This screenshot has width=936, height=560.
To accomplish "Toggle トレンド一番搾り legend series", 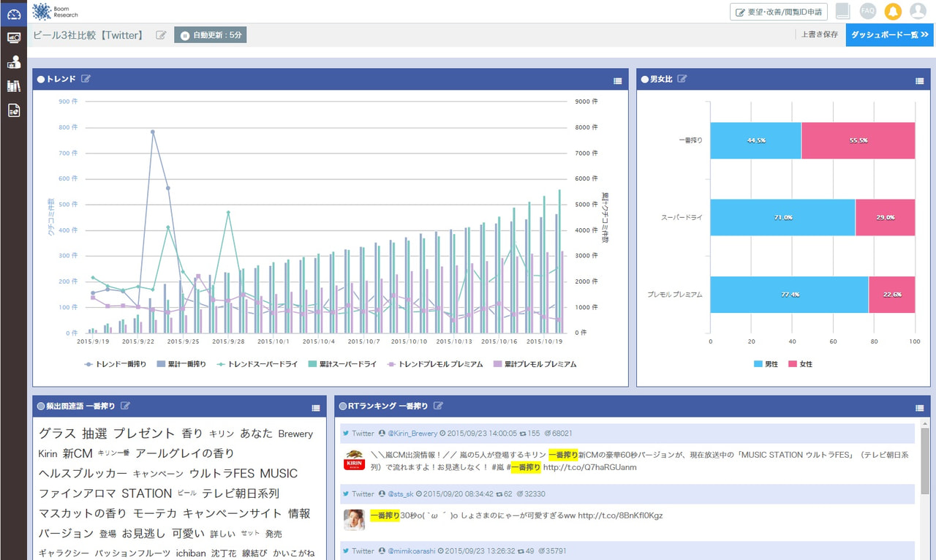I will (116, 363).
